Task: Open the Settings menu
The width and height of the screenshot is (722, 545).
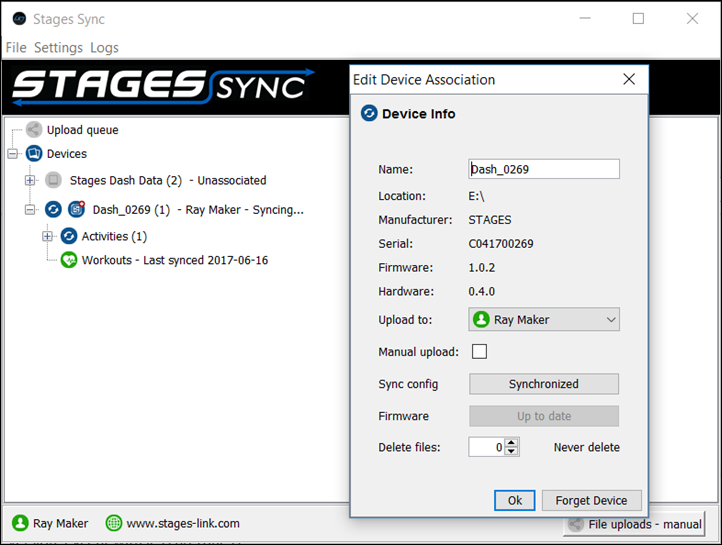Action: pyautogui.click(x=58, y=47)
